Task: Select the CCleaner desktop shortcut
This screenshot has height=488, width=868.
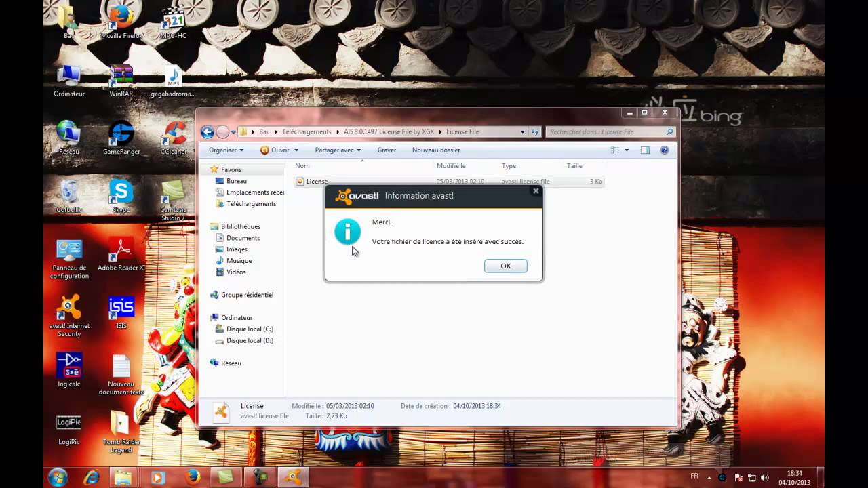Action: [x=174, y=138]
